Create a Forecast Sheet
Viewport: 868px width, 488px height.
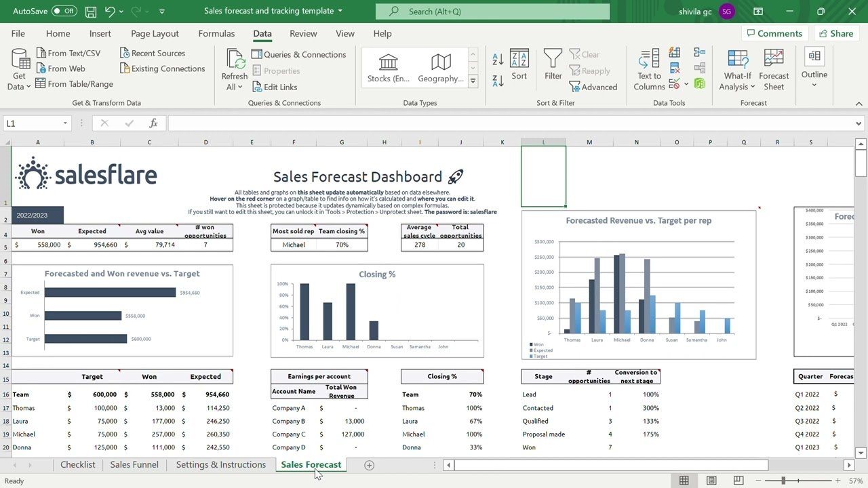(x=774, y=69)
